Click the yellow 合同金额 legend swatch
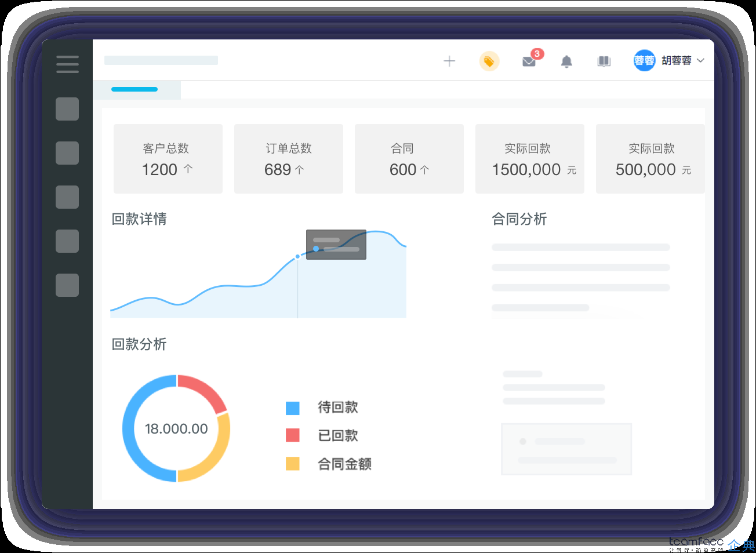The height and width of the screenshot is (553, 756). [293, 463]
